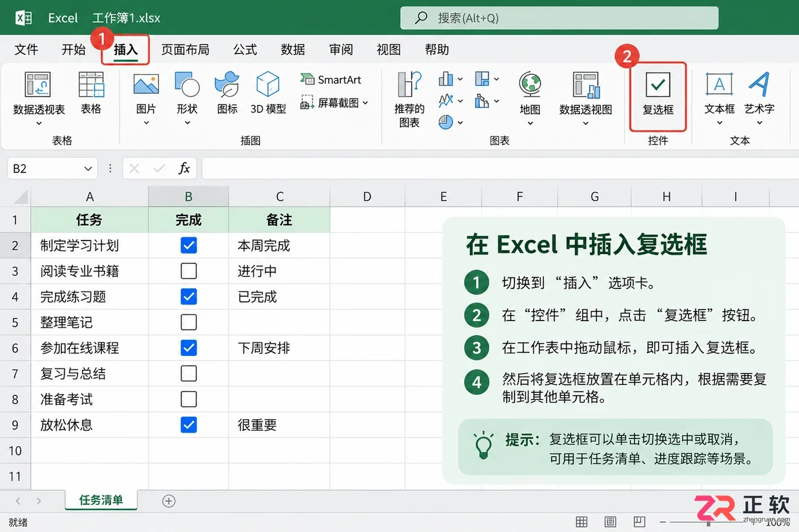Open the 文件 tab
This screenshot has width=799, height=532.
pyautogui.click(x=26, y=50)
